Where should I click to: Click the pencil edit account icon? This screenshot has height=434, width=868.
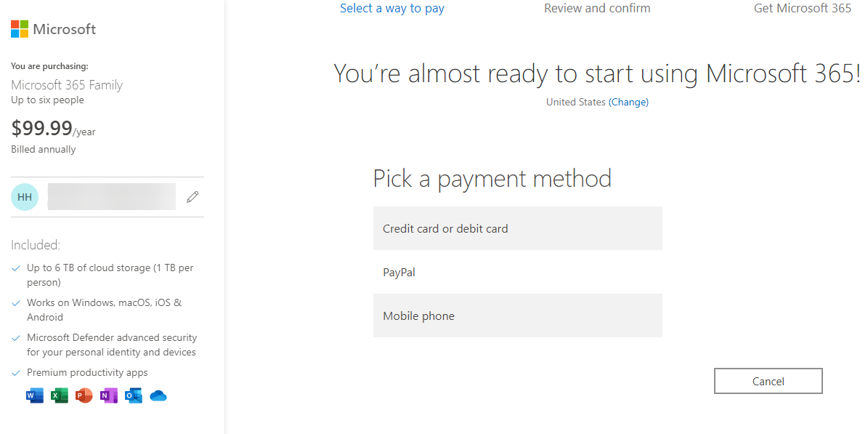192,197
